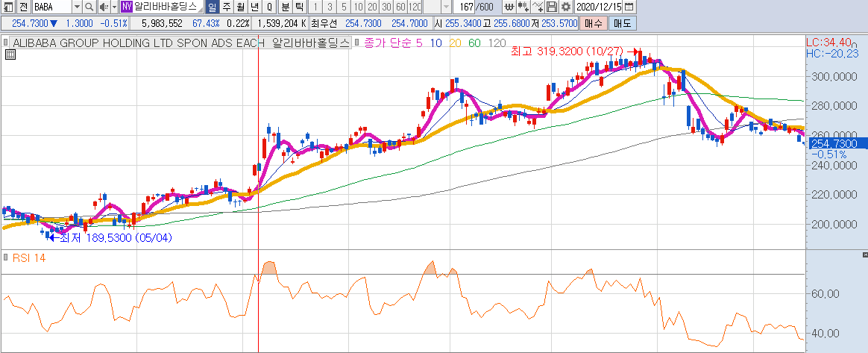Image resolution: width=868 pixels, height=353 pixels.
Task: Click the small handle left of chart title
Action: (5, 42)
